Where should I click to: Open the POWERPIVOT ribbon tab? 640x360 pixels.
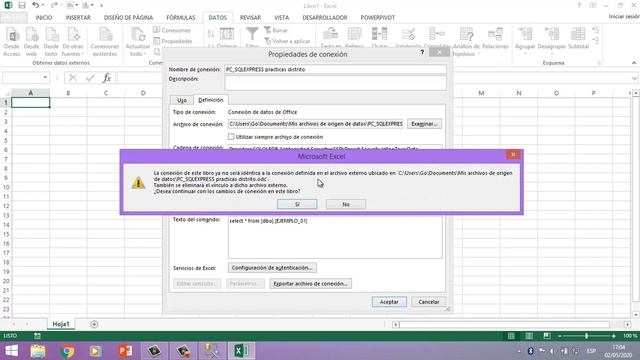click(x=378, y=18)
